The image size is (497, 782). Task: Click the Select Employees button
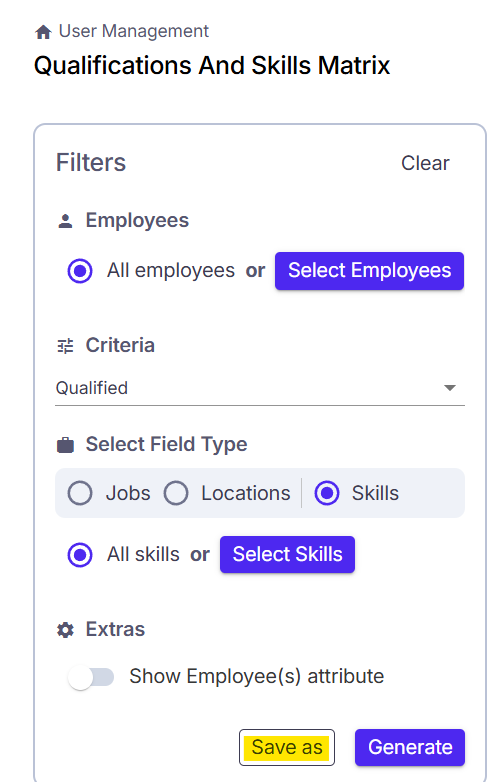[369, 271]
